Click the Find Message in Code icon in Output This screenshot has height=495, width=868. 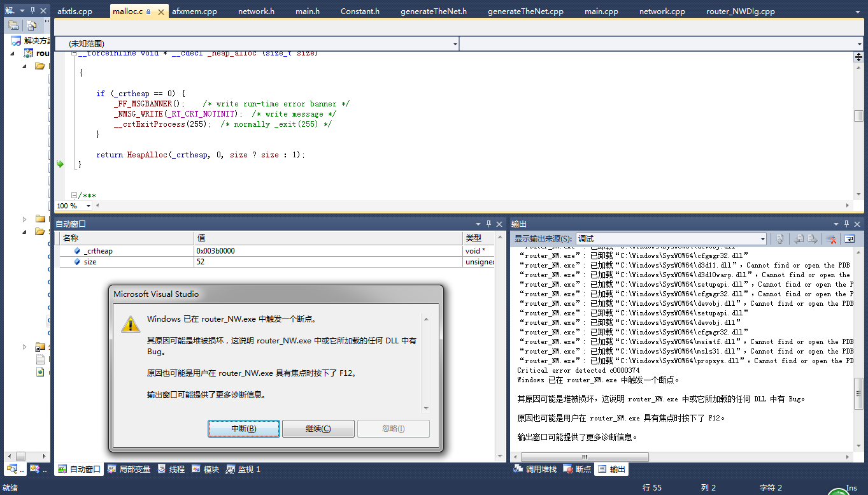coord(779,239)
